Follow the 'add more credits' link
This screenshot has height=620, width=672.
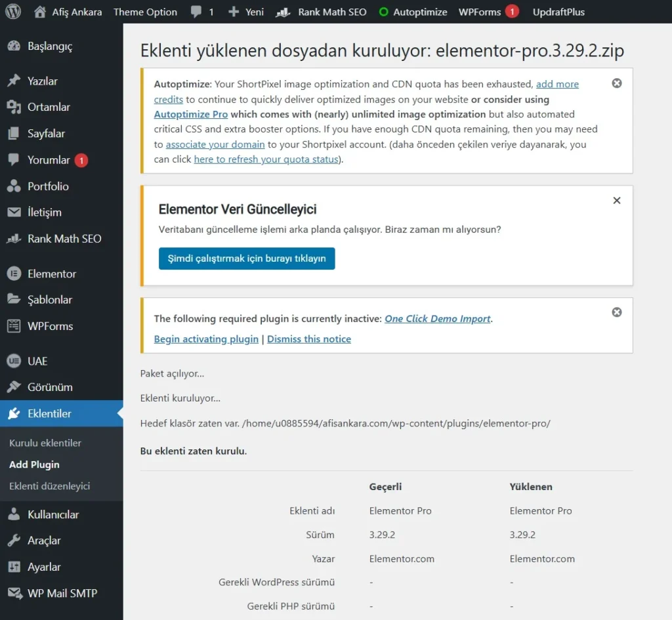coord(557,84)
